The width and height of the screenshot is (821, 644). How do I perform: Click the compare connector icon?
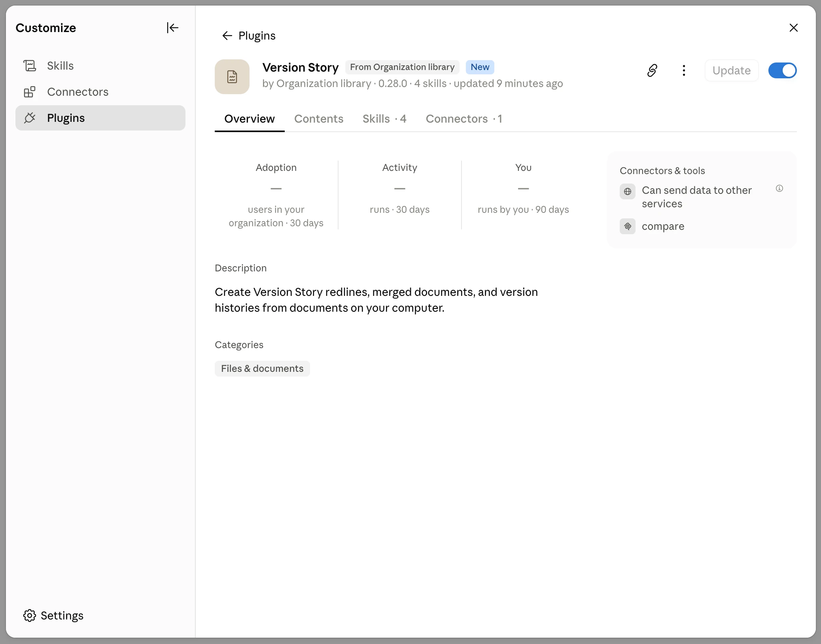(x=628, y=226)
